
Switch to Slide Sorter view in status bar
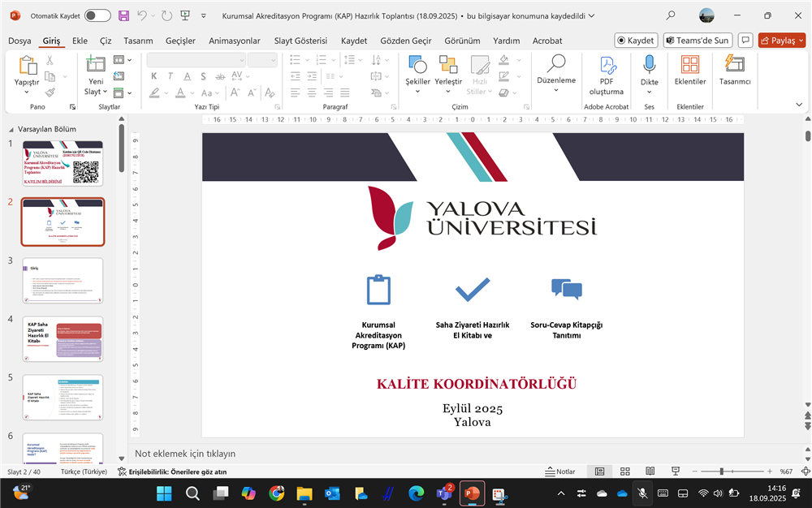(x=625, y=471)
